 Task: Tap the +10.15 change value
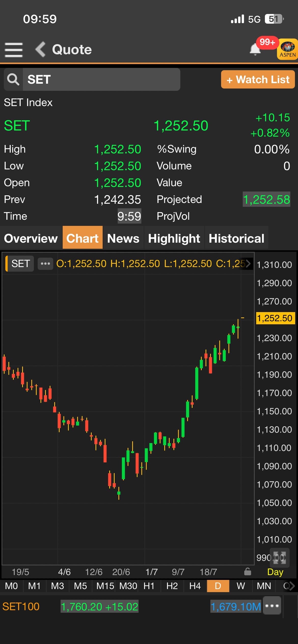point(273,118)
